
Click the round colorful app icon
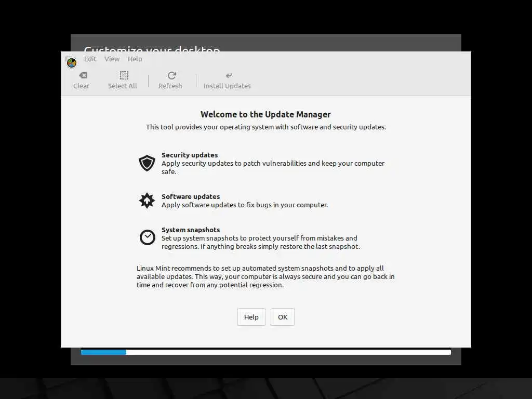tap(72, 63)
